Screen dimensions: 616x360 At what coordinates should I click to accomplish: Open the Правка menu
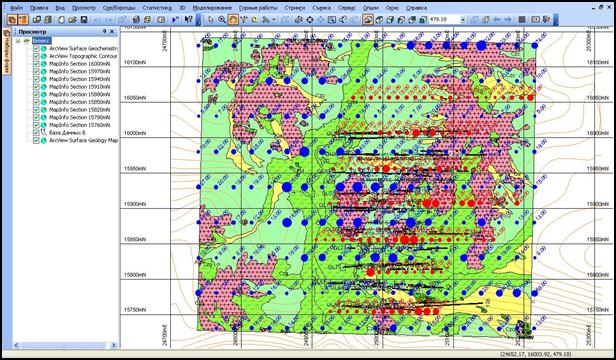pyautogui.click(x=39, y=7)
